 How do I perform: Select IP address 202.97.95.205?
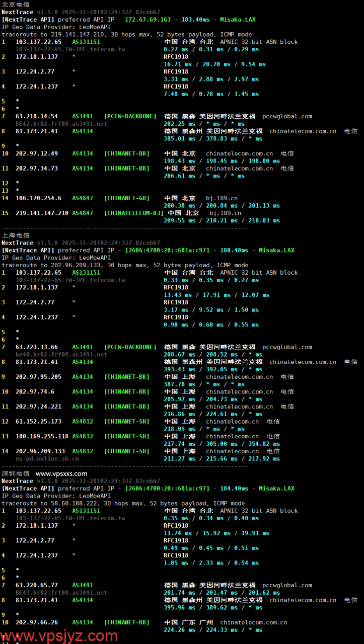(38, 376)
